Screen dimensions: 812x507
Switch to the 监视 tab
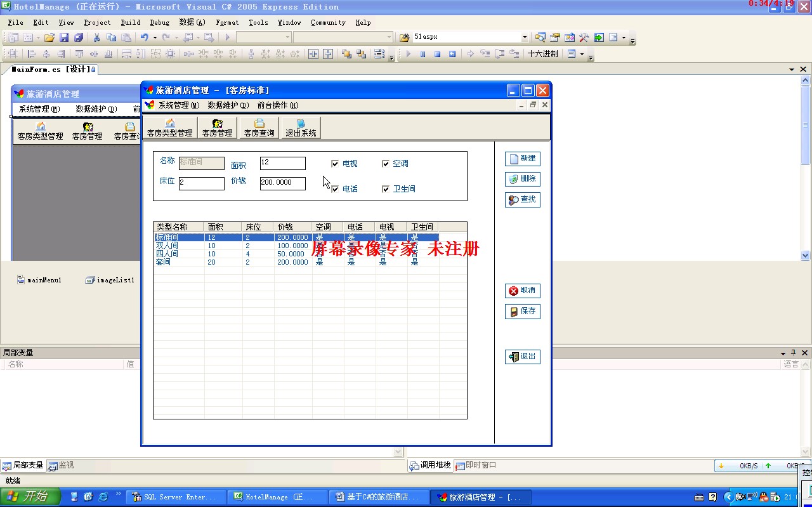[62, 465]
